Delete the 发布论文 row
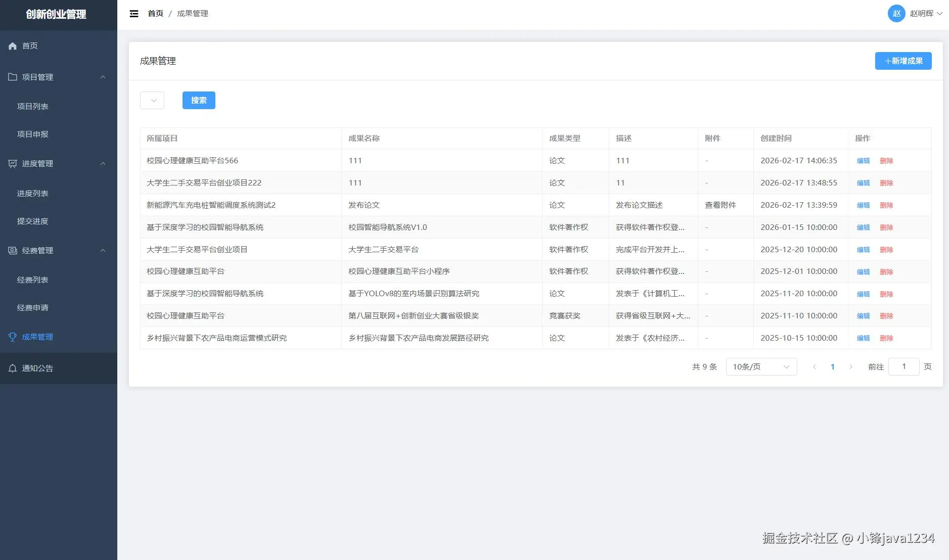 point(886,205)
